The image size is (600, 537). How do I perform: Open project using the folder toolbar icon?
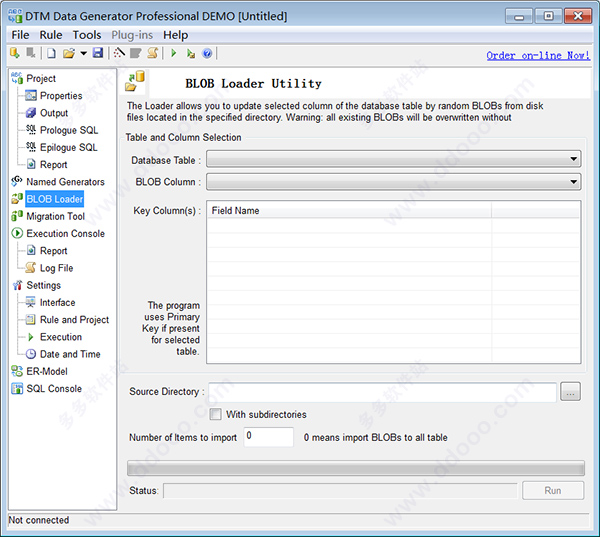[x=69, y=53]
